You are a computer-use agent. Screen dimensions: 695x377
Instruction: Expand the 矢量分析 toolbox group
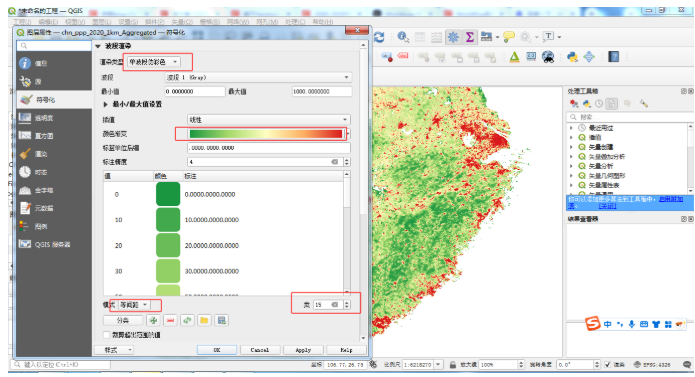pyautogui.click(x=571, y=166)
